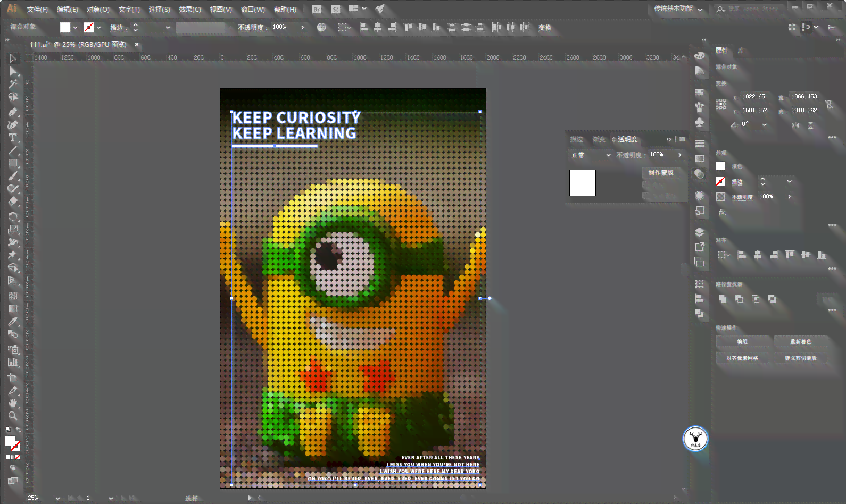
Task: Open the stroke weight dropdown in control bar
Action: tap(168, 27)
